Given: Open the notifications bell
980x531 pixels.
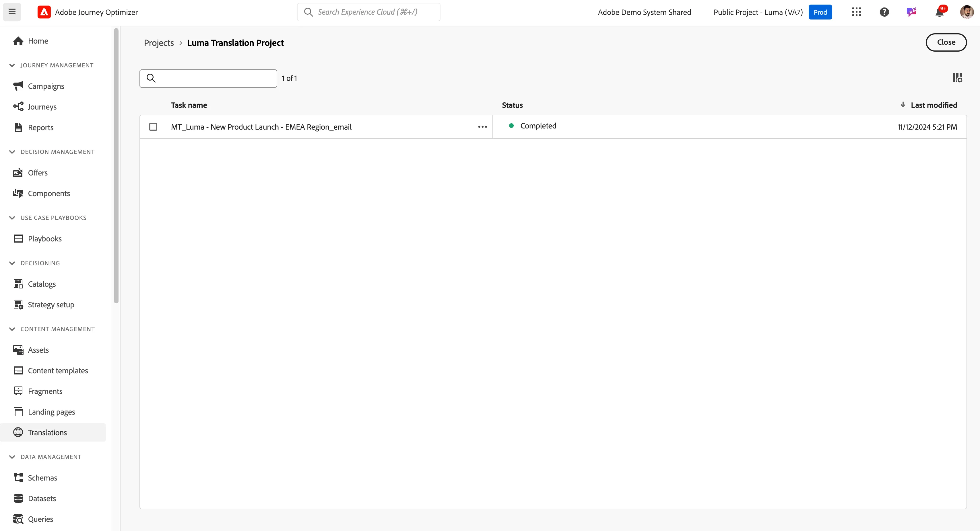Looking at the screenshot, I should point(939,12).
